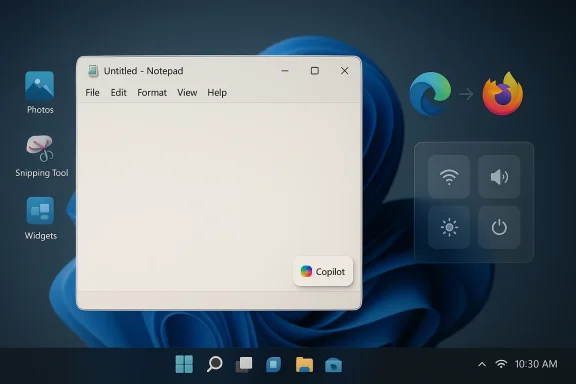Open the Photos desktop icon
576x384 pixels.
(x=40, y=93)
